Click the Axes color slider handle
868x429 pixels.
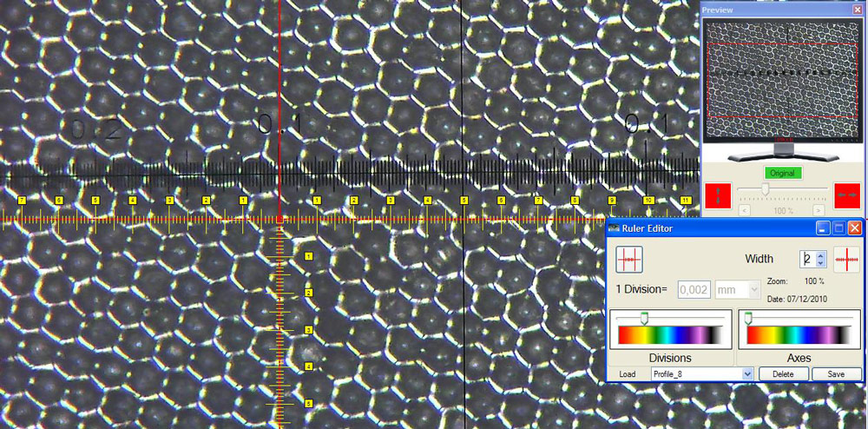point(748,318)
